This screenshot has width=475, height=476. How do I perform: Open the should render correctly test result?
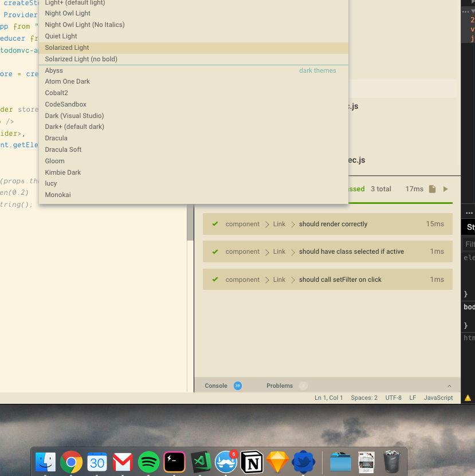[328, 224]
